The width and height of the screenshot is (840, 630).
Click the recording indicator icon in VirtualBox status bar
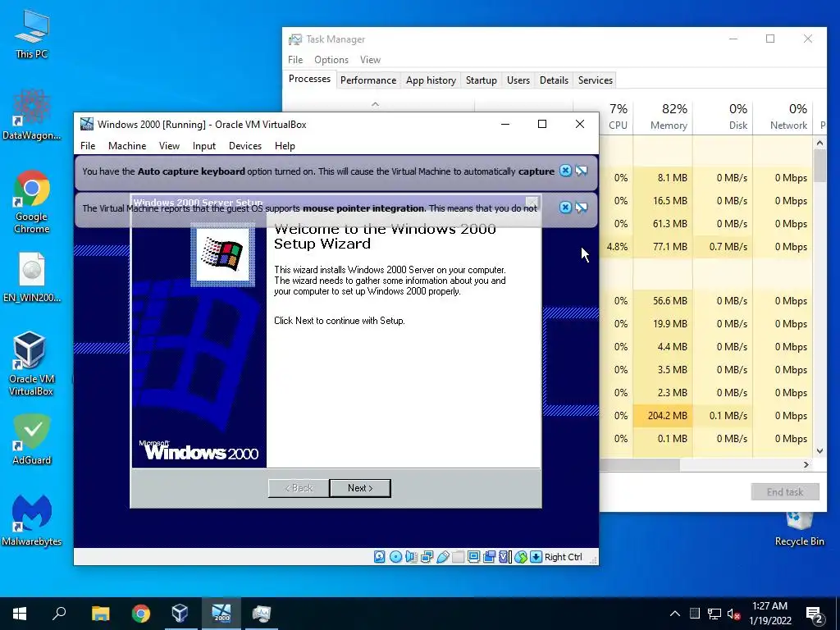[x=489, y=557]
